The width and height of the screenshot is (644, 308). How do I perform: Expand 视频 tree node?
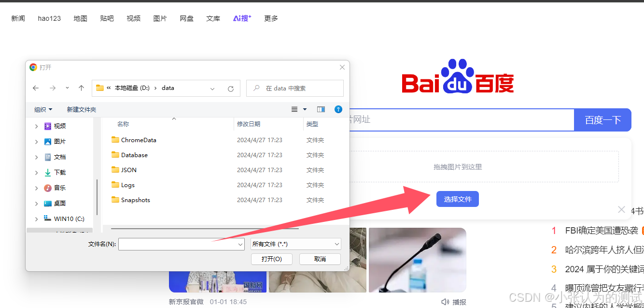coord(36,126)
